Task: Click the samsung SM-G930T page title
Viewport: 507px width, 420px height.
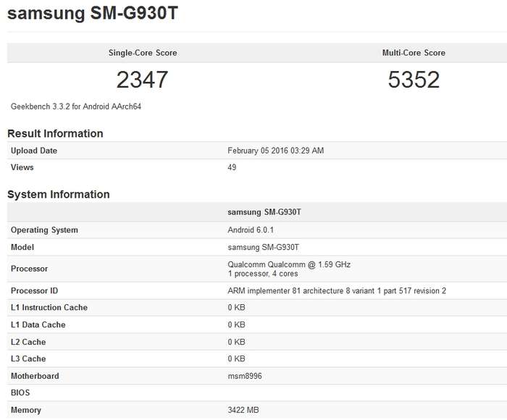Action: click(93, 13)
